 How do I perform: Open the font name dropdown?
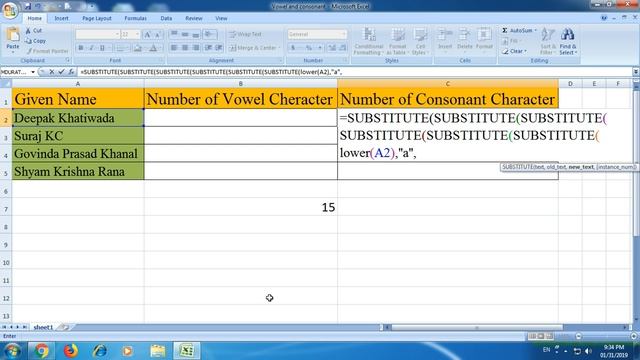tap(117, 34)
